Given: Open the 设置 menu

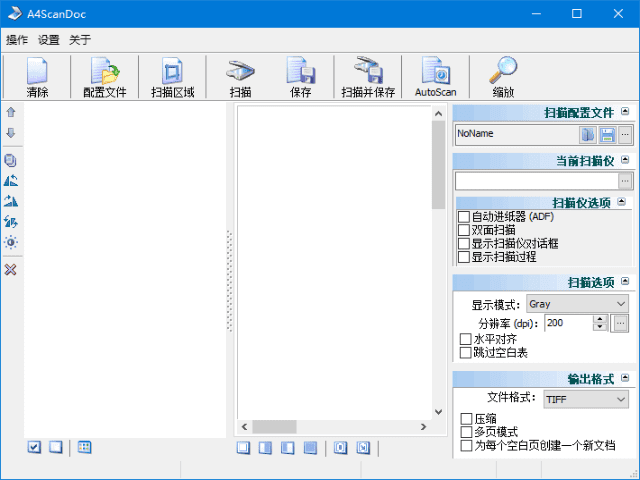Looking at the screenshot, I should point(49,40).
